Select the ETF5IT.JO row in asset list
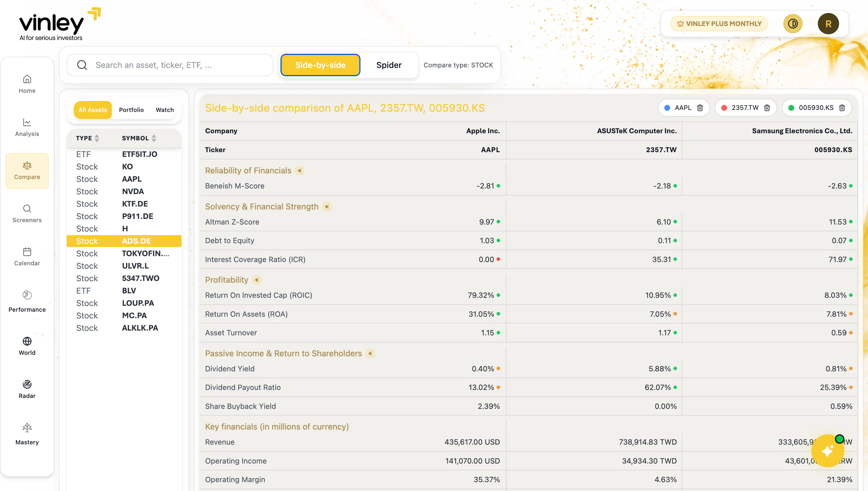The image size is (868, 491). click(124, 155)
